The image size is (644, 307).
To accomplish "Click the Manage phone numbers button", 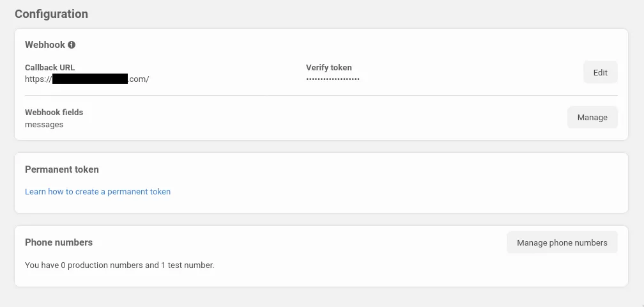I will [x=562, y=243].
